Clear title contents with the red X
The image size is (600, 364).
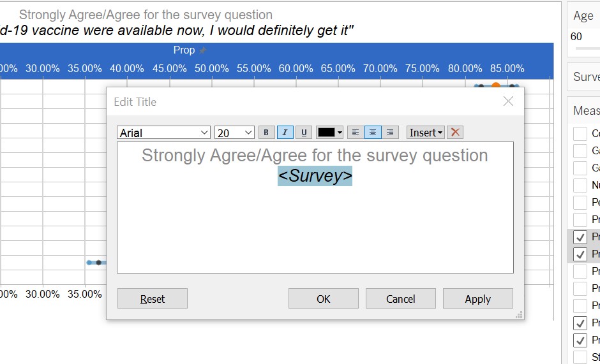coord(455,133)
